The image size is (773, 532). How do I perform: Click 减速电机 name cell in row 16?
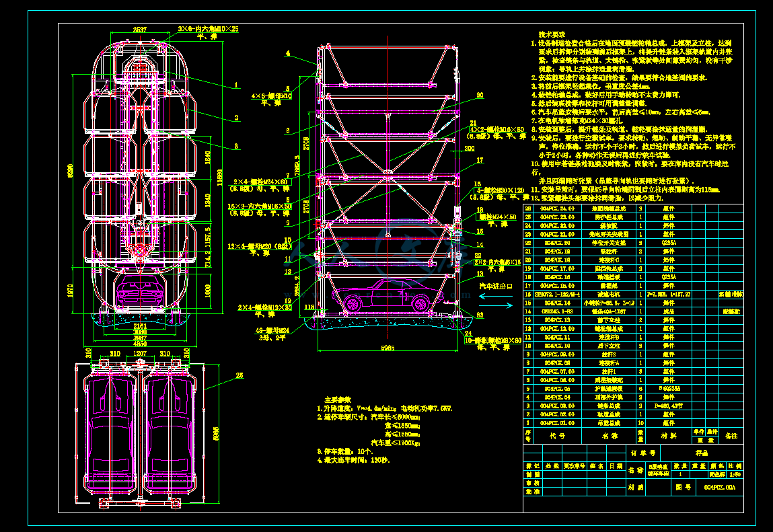[610, 295]
